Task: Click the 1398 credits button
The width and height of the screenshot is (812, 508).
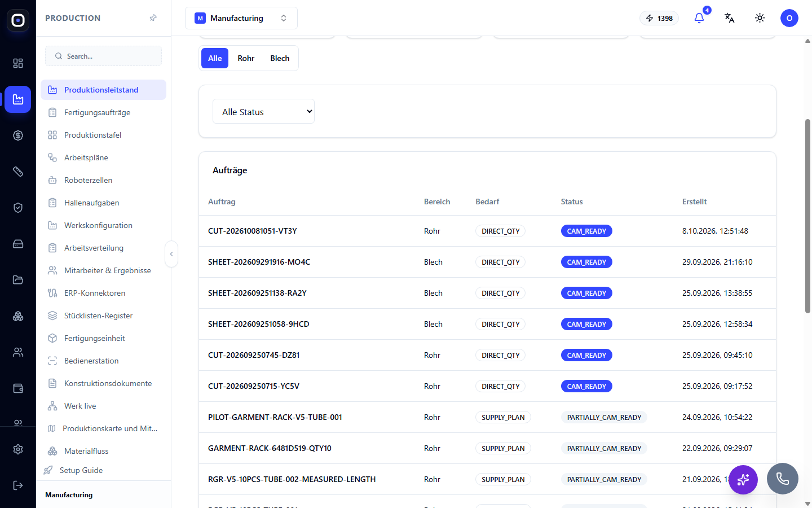Action: point(659,18)
